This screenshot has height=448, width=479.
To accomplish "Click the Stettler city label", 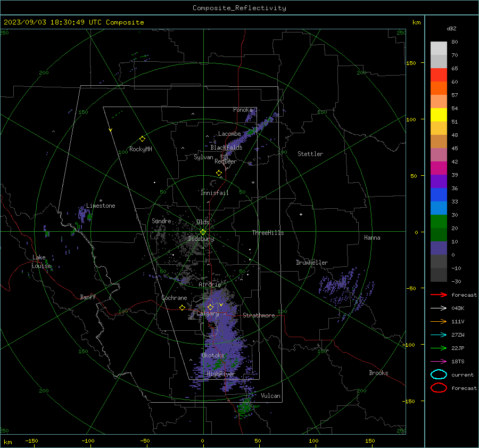I will [310, 154].
